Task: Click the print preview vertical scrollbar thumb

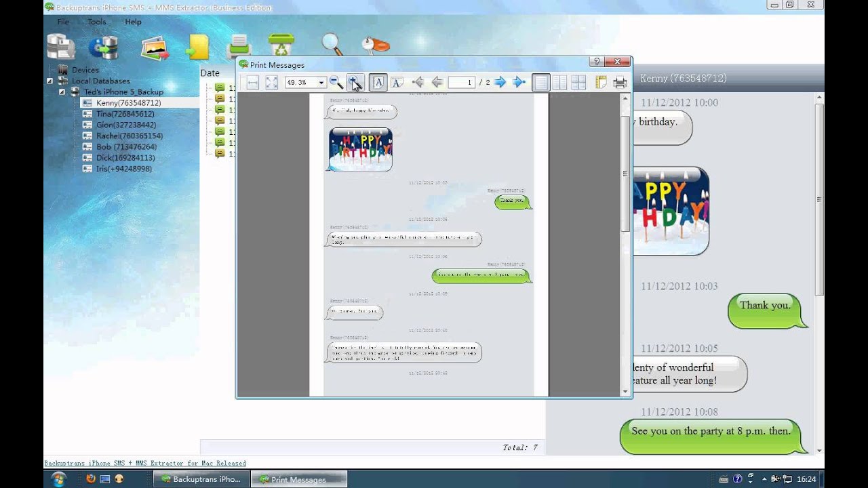Action: 625,174
